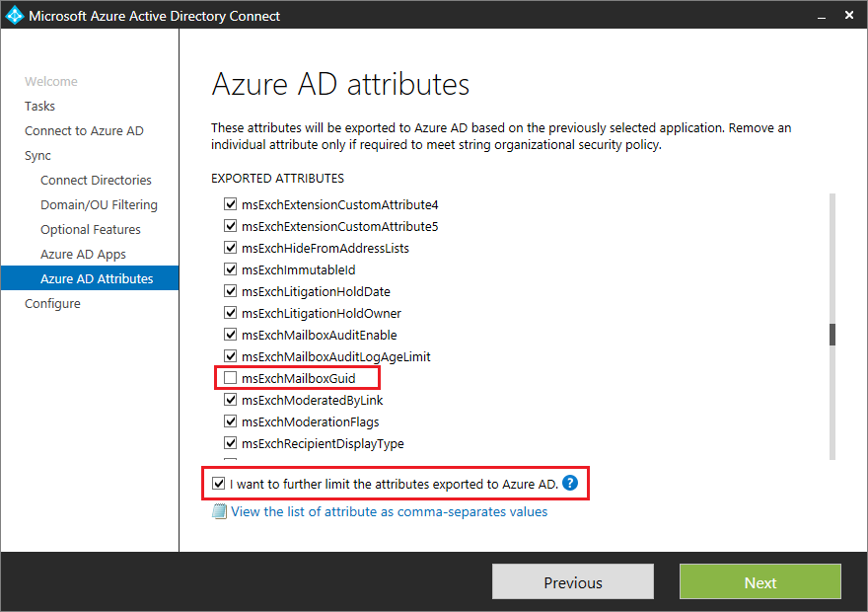Click the notepad icon beside attribute list link
Viewport: 868px width, 612px height.
(x=219, y=511)
